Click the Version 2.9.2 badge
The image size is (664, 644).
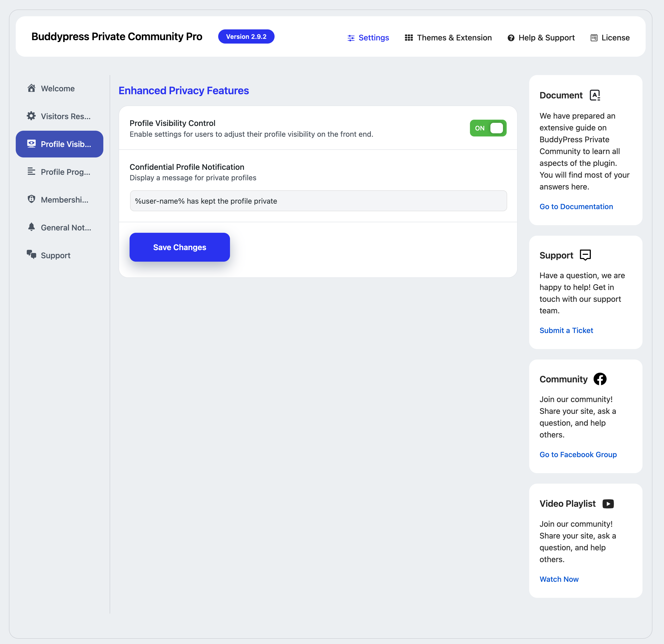point(246,36)
